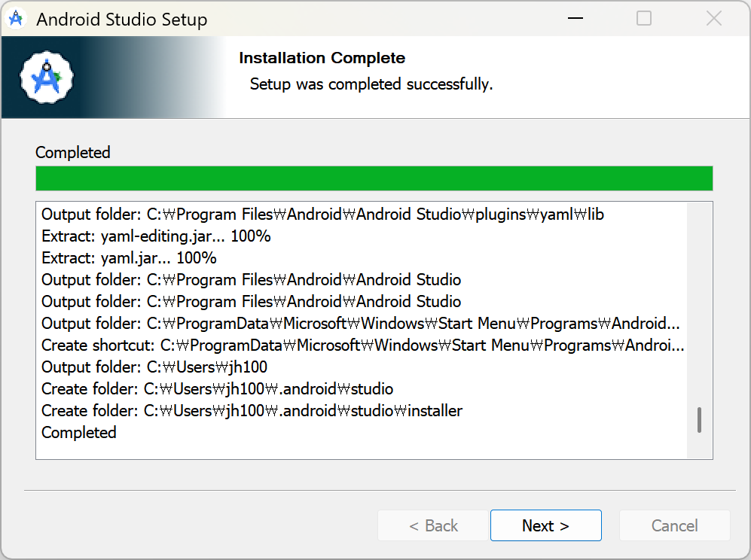This screenshot has width=751, height=560.
Task: Close the Android Studio Setup window
Action: [713, 19]
